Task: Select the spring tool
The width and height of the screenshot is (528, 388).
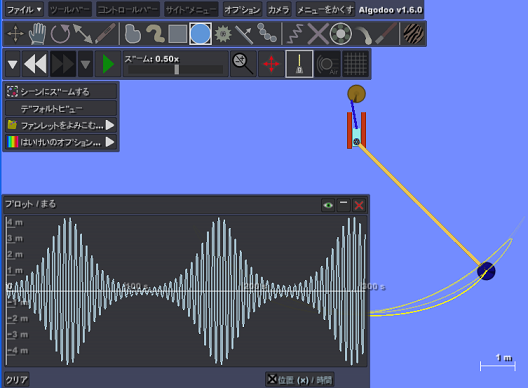Action: point(295,34)
